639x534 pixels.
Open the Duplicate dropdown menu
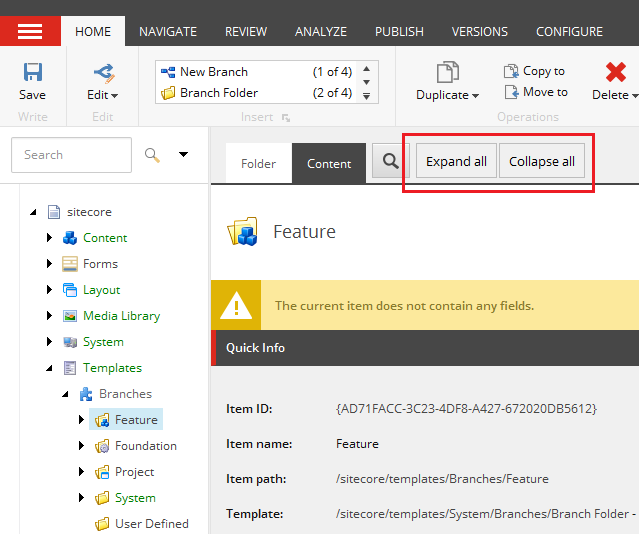pyautogui.click(x=474, y=96)
